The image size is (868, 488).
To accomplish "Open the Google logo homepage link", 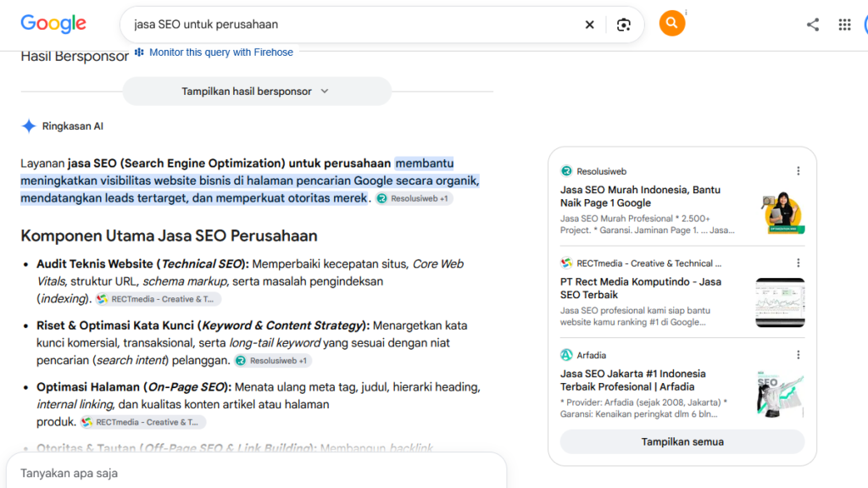I will tap(53, 24).
